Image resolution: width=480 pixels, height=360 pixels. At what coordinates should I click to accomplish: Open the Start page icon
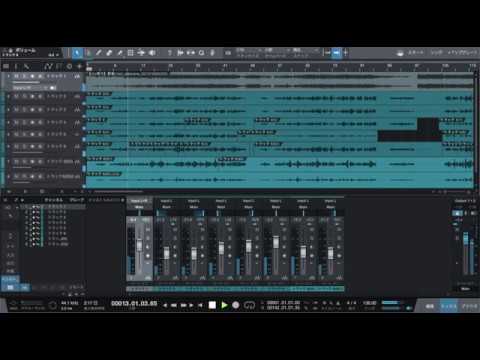point(400,53)
